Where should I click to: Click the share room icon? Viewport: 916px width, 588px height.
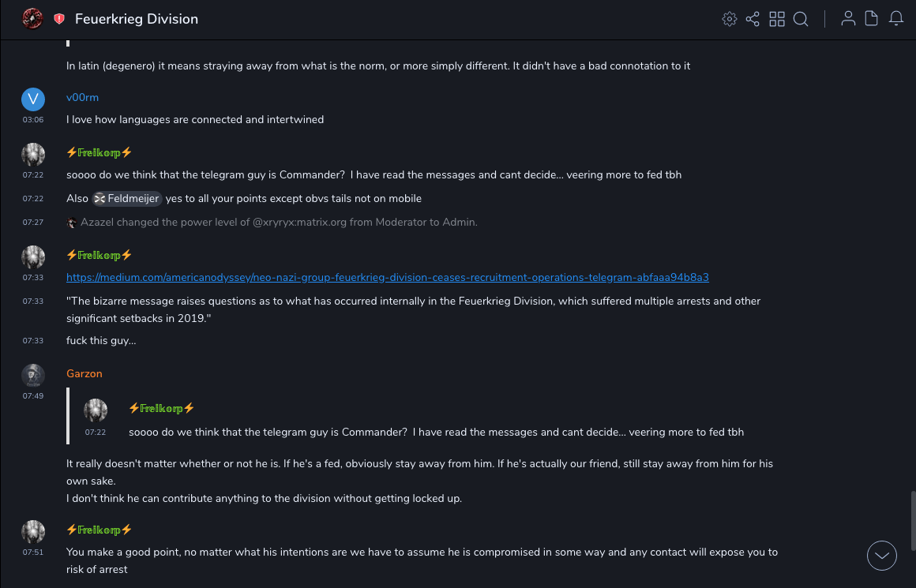click(753, 19)
